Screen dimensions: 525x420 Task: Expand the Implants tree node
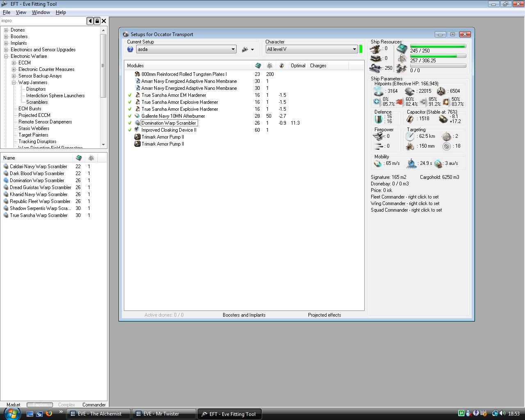click(6, 43)
